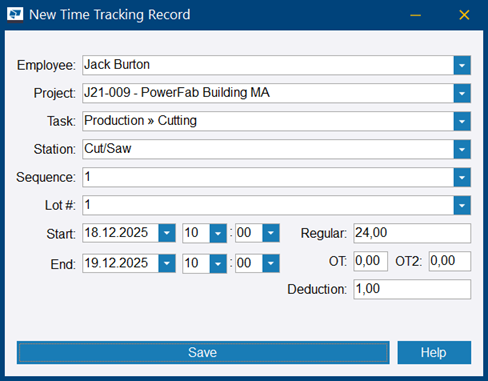
Task: Open the Start hour dropdown arrow
Action: click(x=218, y=233)
